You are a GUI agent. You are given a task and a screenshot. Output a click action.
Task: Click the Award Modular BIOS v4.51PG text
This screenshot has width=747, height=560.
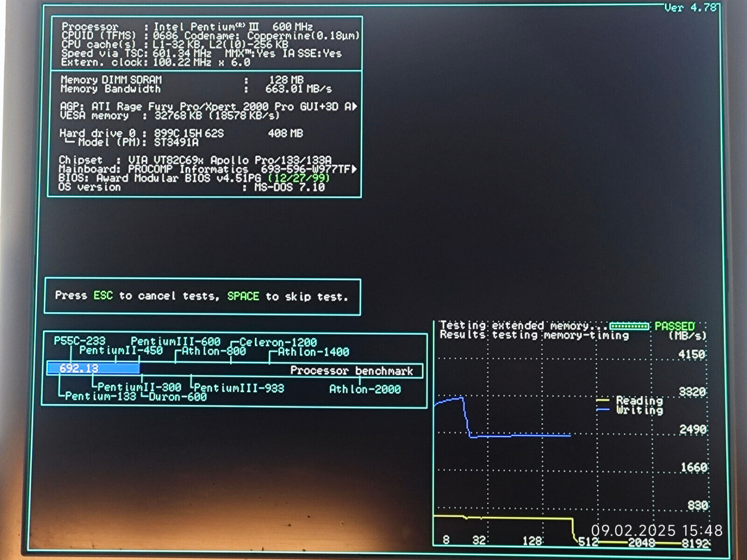pos(179,178)
